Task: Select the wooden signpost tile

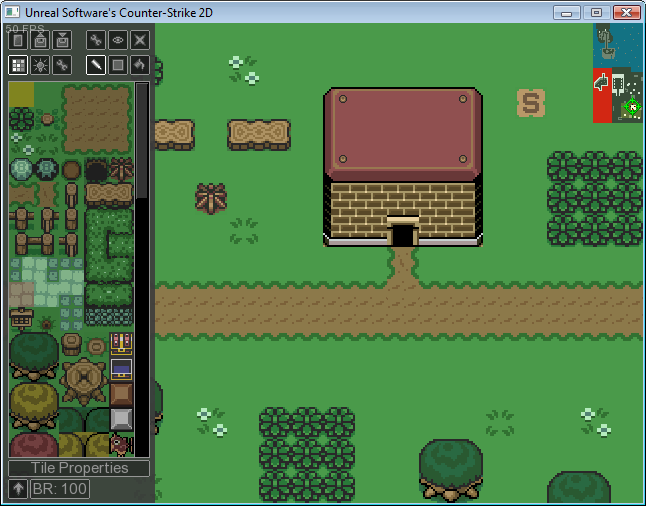Action: click(x=21, y=318)
